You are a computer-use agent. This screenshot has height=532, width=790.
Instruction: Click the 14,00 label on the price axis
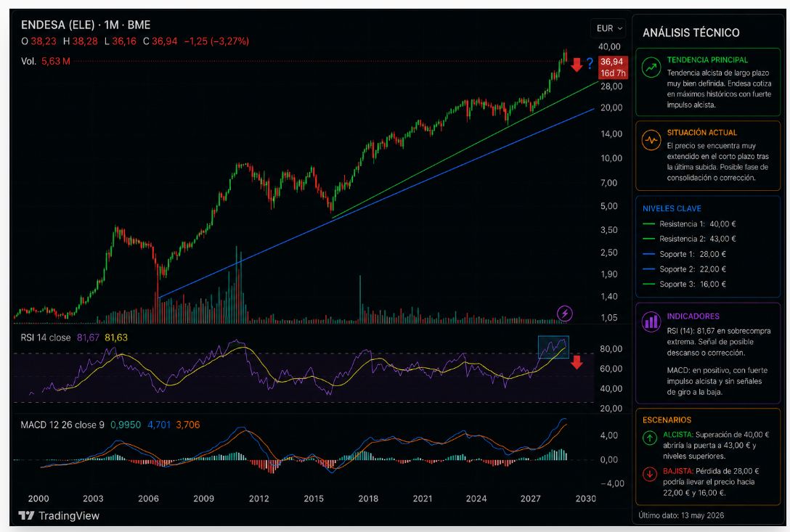coord(611,134)
